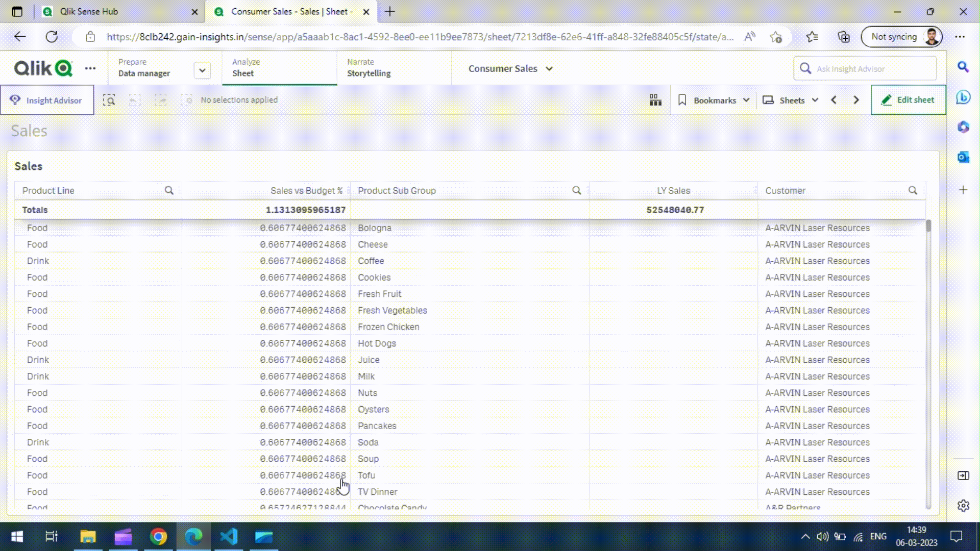Screen dimensions: 980x551
Task: Expand the Consumer Sales app menu
Action: [x=549, y=68]
